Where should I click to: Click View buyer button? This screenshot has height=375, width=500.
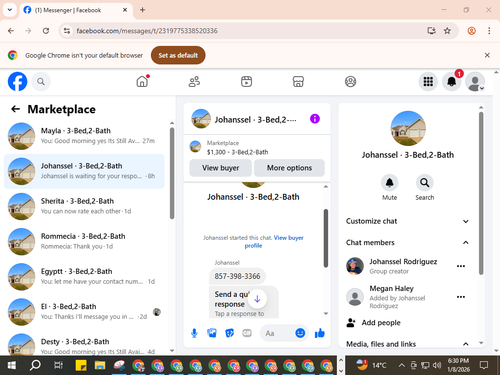click(220, 168)
